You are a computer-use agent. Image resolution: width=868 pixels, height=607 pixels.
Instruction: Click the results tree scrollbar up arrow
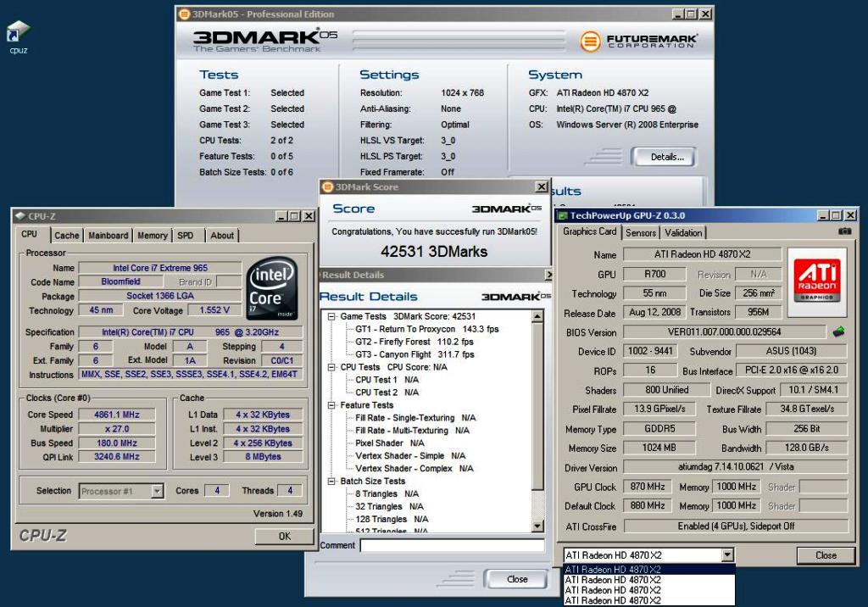(537, 317)
